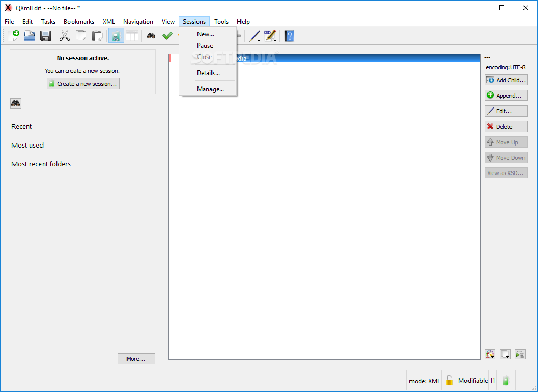Select the highlighted row in XML tree
538x392 pixels.
(324, 58)
